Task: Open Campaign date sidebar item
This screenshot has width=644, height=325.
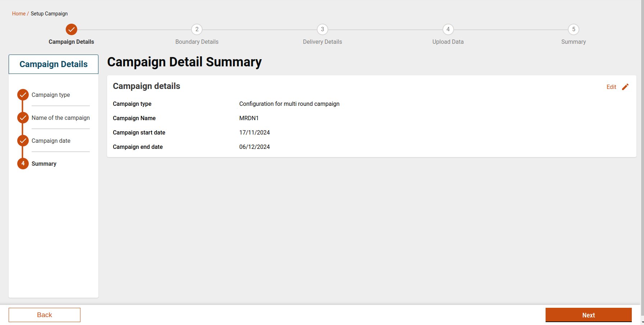Action: click(51, 141)
